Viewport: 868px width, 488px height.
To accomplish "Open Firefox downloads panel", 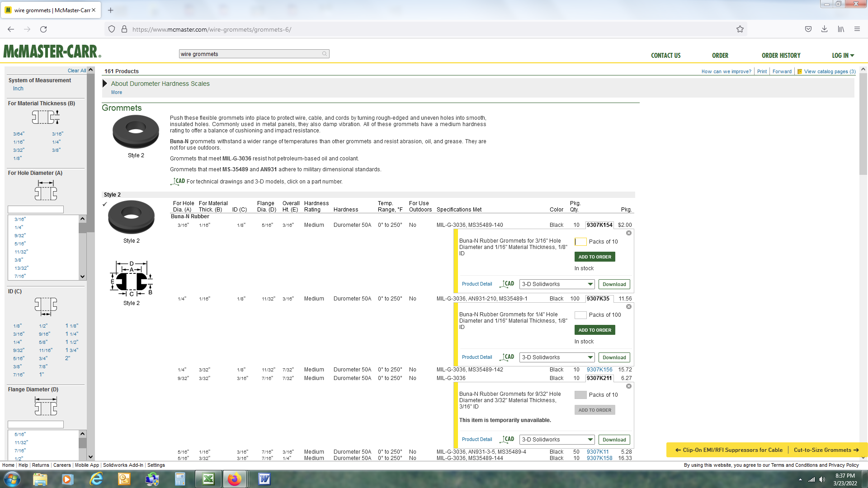I will click(x=824, y=29).
